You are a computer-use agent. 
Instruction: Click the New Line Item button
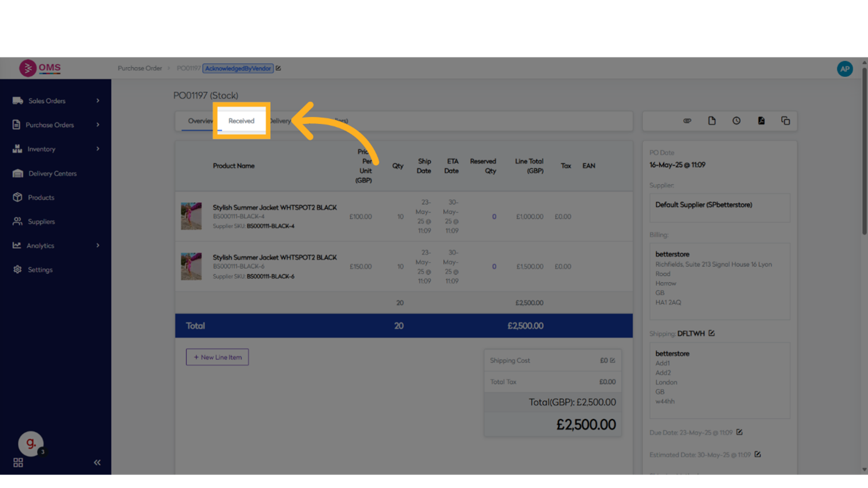[217, 357]
